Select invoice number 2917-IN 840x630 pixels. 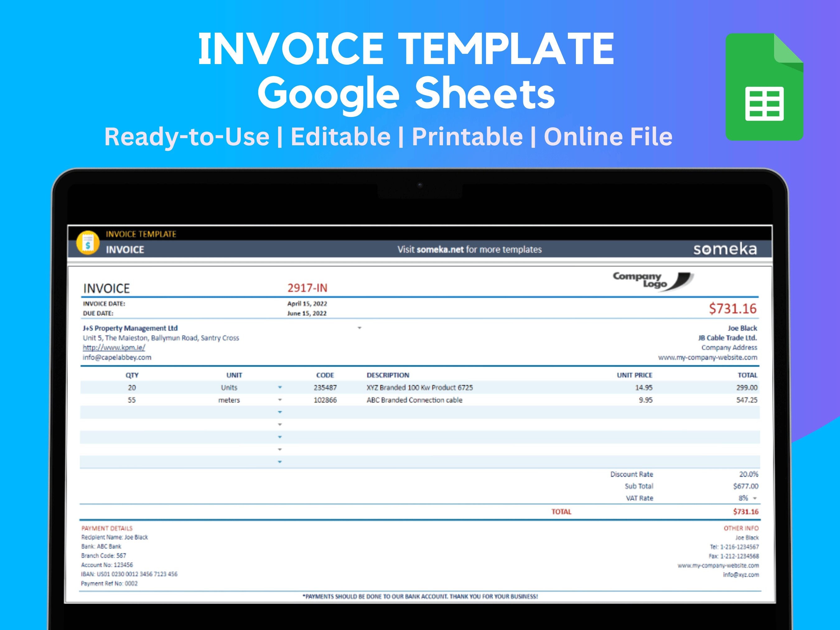coord(307,288)
